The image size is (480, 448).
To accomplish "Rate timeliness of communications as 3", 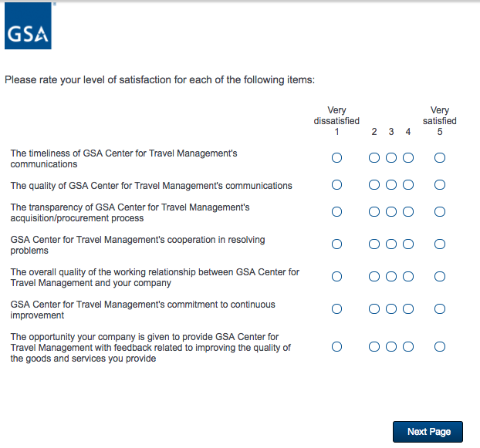I will click(x=391, y=158).
